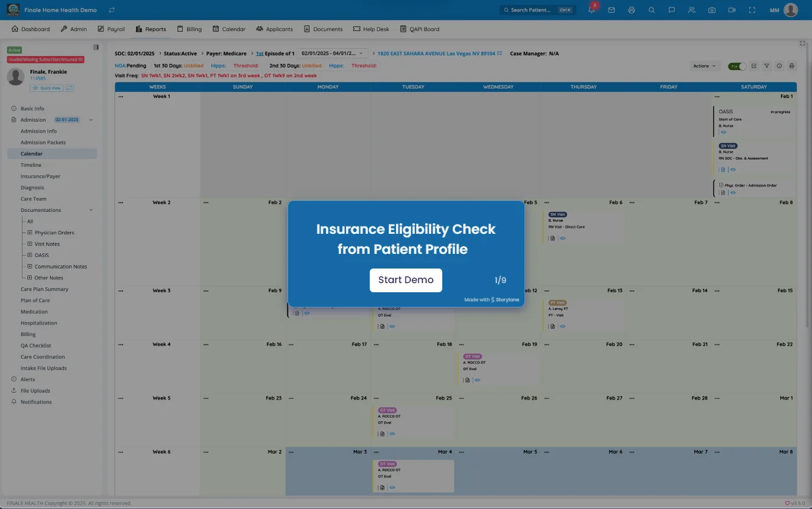Start a video call via header icon
Viewport: 812px width, 509px height.
click(732, 10)
